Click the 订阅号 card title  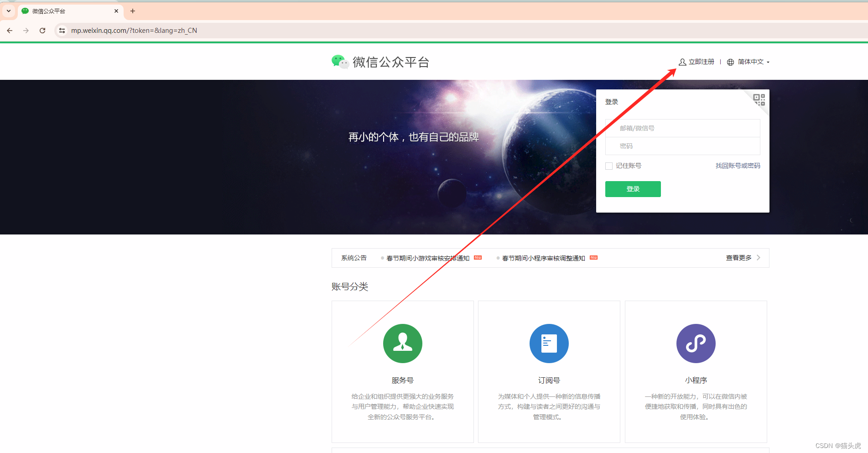click(549, 380)
